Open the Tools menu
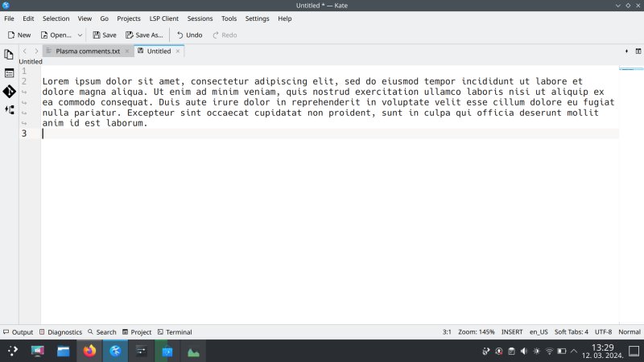The width and height of the screenshot is (644, 362). point(229,19)
